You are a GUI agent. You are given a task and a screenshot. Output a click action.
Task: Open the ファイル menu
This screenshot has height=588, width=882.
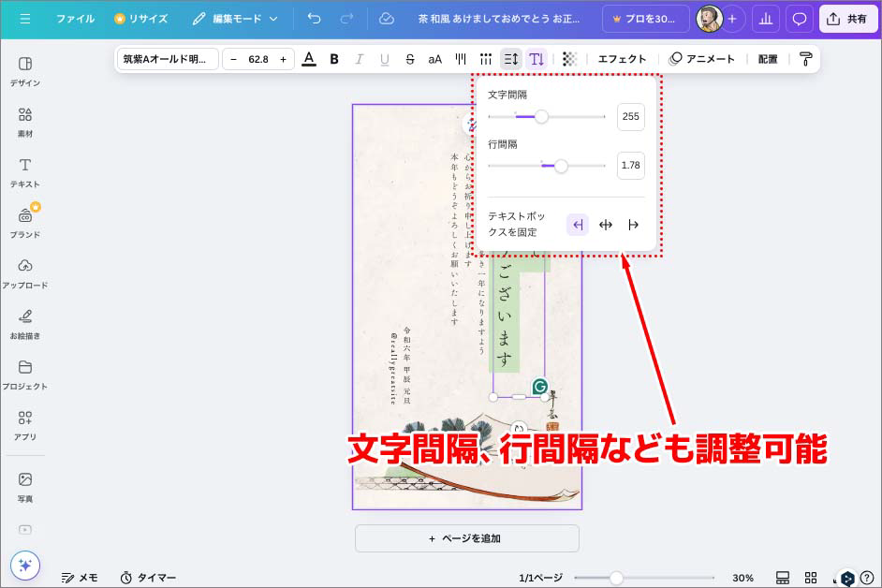(75, 18)
